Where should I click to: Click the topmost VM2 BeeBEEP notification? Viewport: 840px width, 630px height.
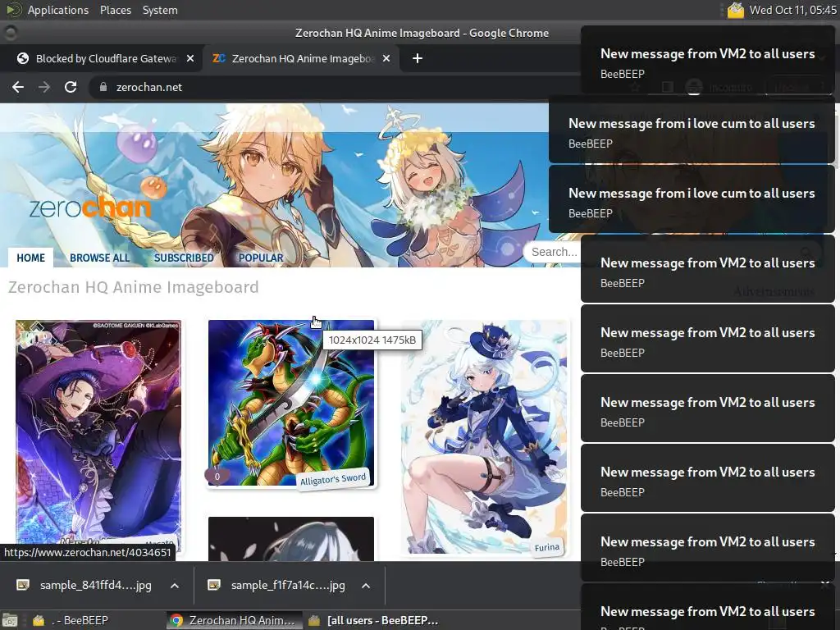[x=707, y=60]
